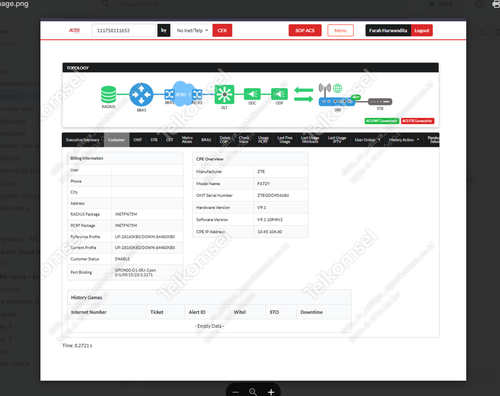
Task: Click the STB set-top box icon
Action: pyautogui.click(x=380, y=101)
